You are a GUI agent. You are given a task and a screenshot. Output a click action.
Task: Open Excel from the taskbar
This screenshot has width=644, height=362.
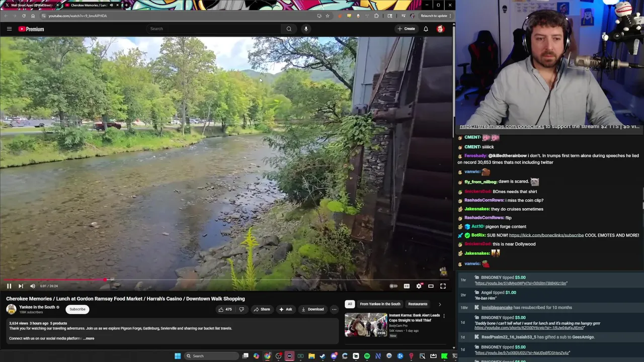pos(300,356)
